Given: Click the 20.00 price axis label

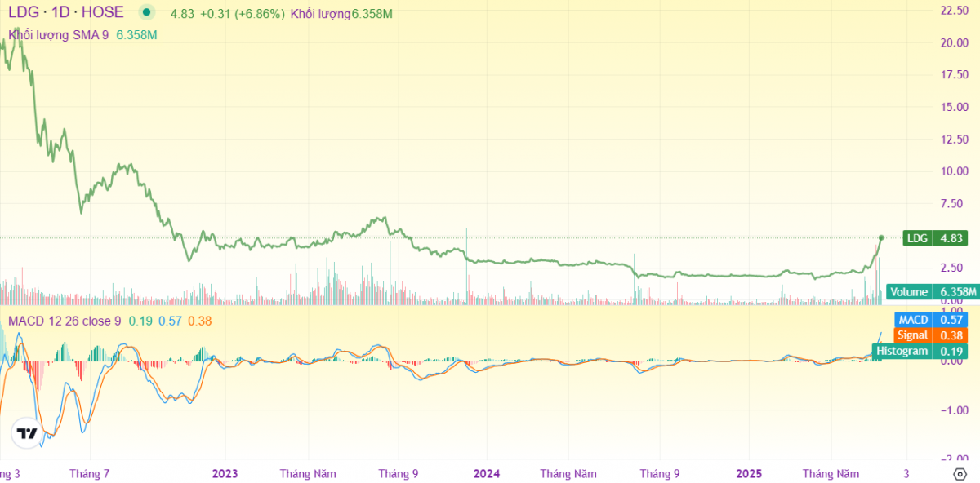Looking at the screenshot, I should (x=955, y=42).
